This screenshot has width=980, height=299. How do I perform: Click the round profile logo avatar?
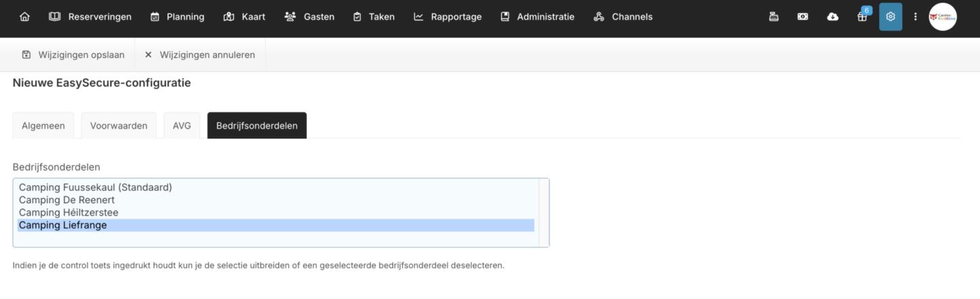pyautogui.click(x=943, y=17)
